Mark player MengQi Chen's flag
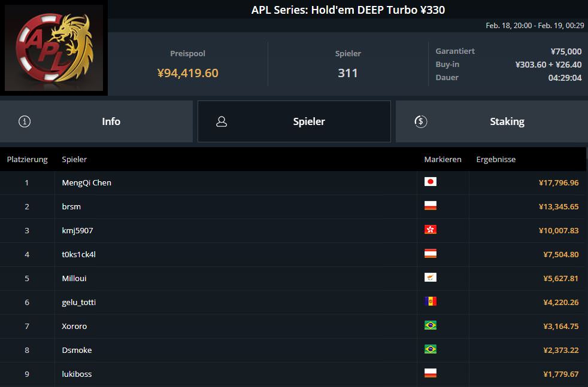The width and height of the screenshot is (588, 387). [430, 182]
